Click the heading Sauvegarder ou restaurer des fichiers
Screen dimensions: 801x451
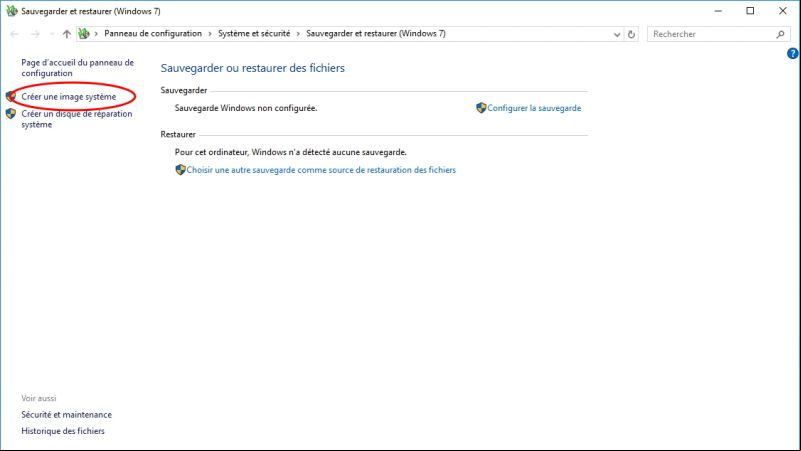click(252, 68)
